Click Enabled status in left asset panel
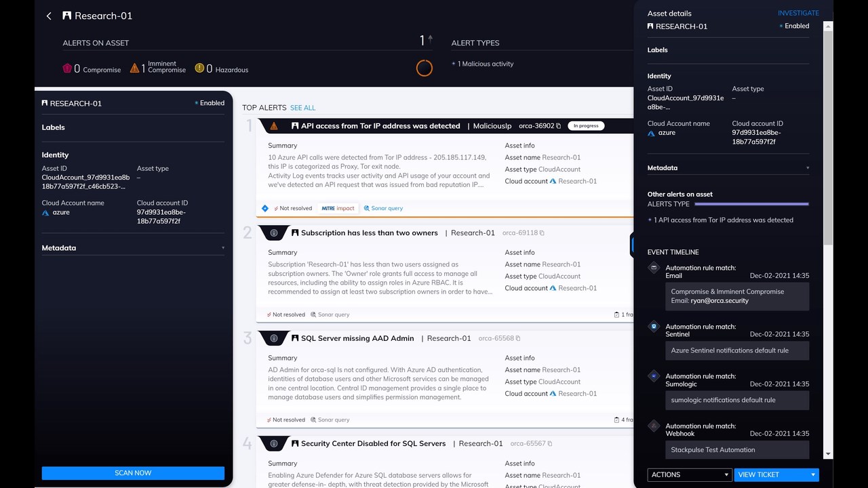868x488 pixels. click(x=210, y=103)
